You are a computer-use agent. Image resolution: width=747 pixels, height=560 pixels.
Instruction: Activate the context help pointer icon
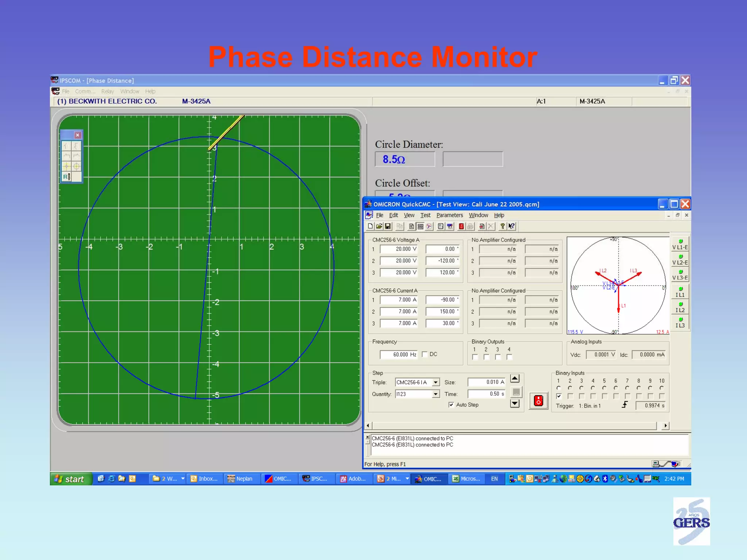[x=512, y=226]
